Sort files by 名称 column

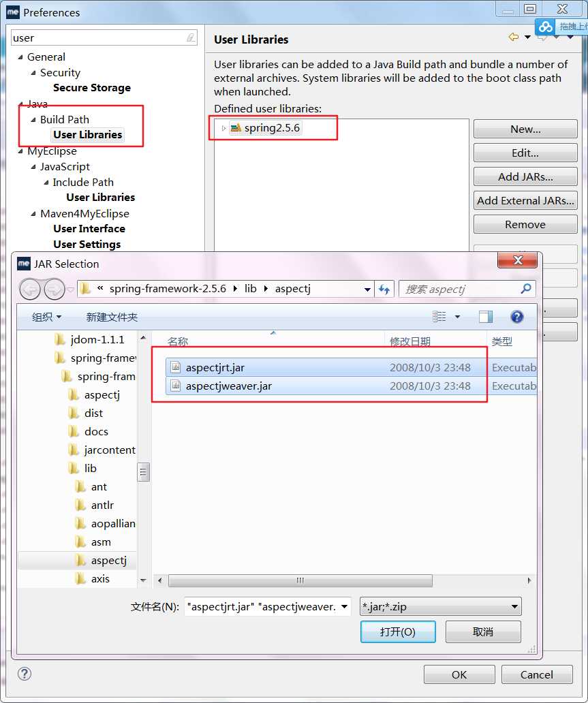tap(178, 342)
